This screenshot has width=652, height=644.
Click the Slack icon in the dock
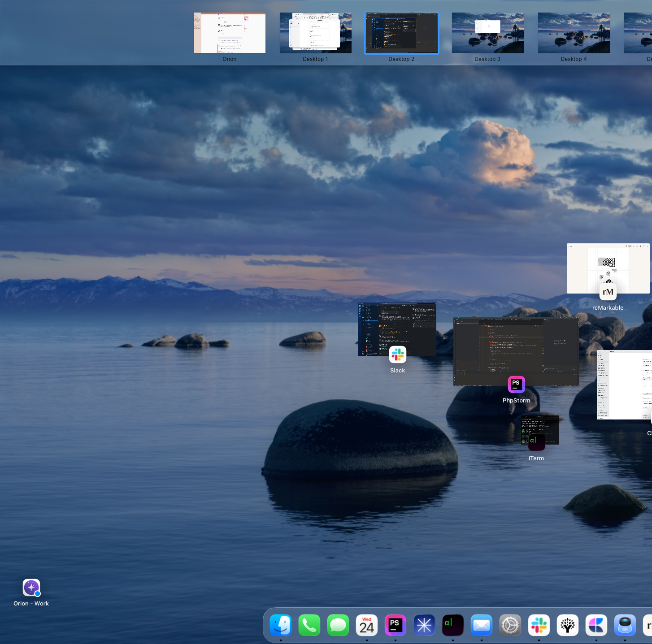tap(539, 625)
